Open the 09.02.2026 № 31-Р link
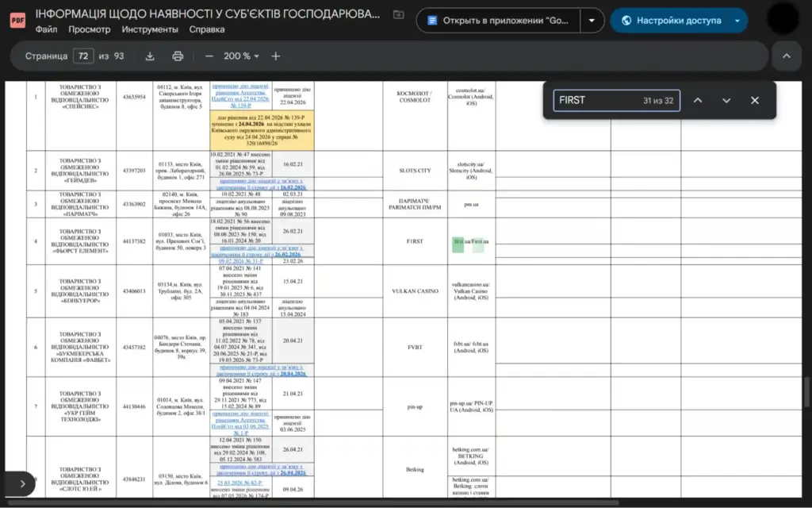This screenshot has height=508, width=812. [241, 261]
